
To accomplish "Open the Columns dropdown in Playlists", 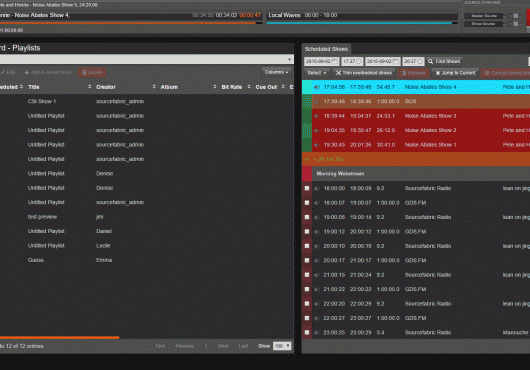I will click(276, 72).
